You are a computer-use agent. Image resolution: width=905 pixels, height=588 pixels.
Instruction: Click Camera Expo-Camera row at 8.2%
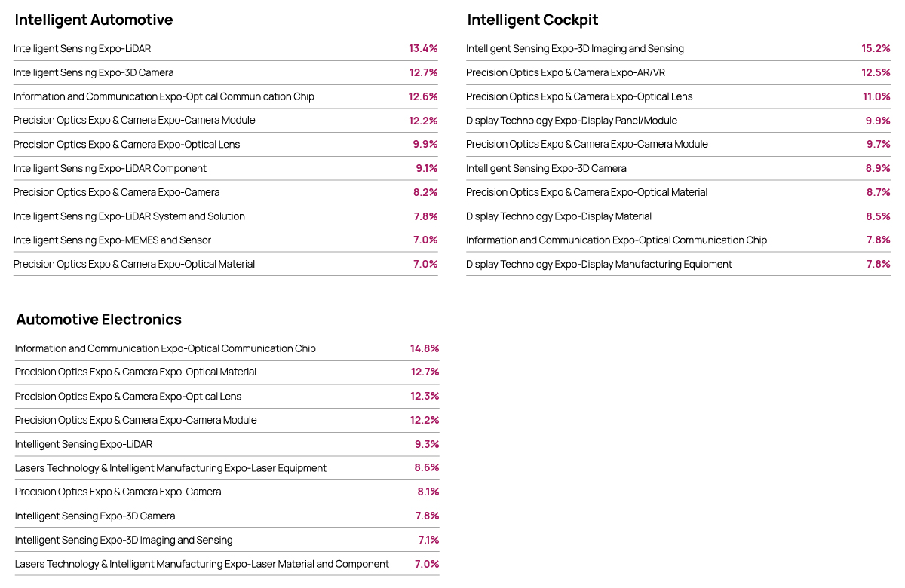coord(225,192)
